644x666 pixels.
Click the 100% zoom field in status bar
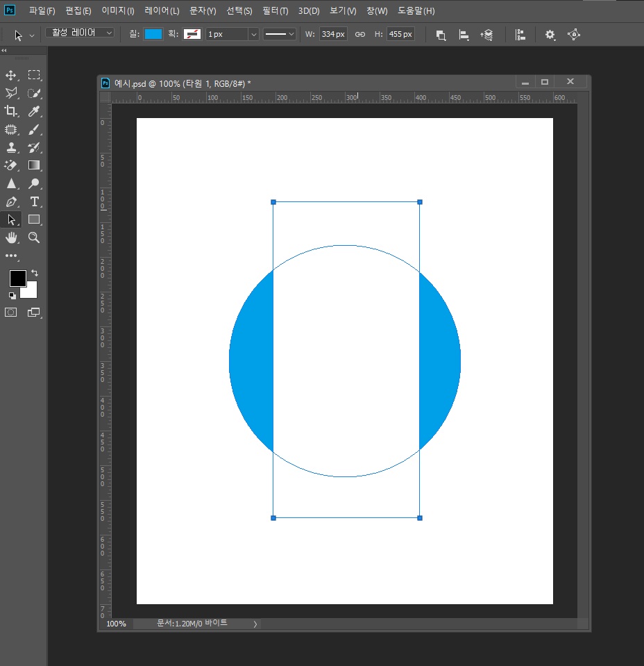[x=116, y=624]
